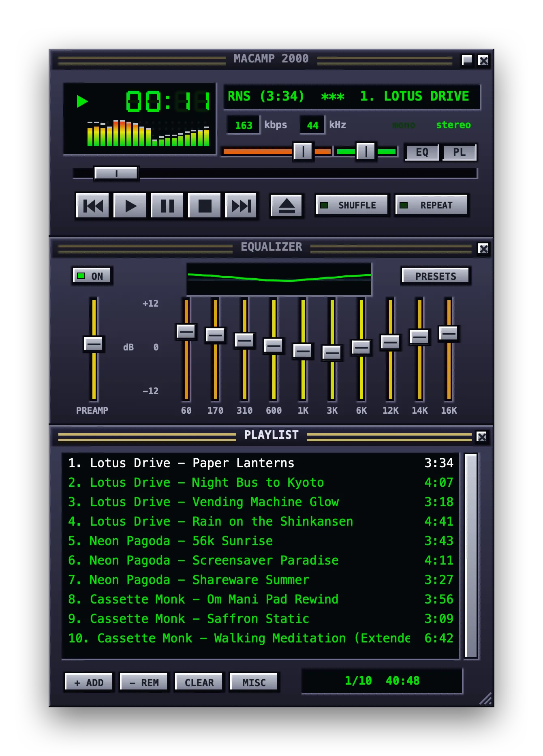Select track 1 Paper Lanterns
This screenshot has height=756, width=543.
pyautogui.click(x=260, y=463)
